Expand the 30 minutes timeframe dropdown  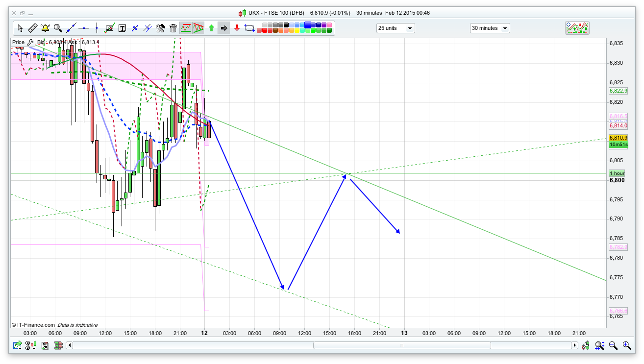coord(490,28)
